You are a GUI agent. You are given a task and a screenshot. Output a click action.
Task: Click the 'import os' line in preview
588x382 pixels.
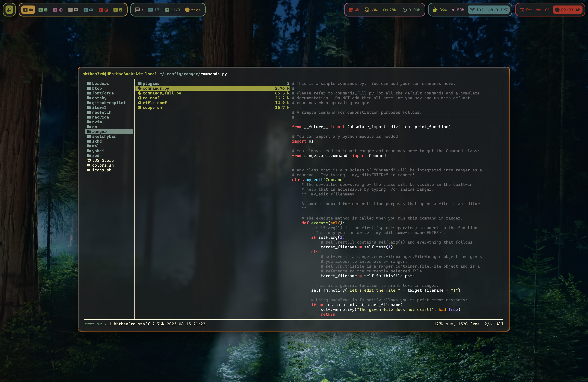click(303, 141)
